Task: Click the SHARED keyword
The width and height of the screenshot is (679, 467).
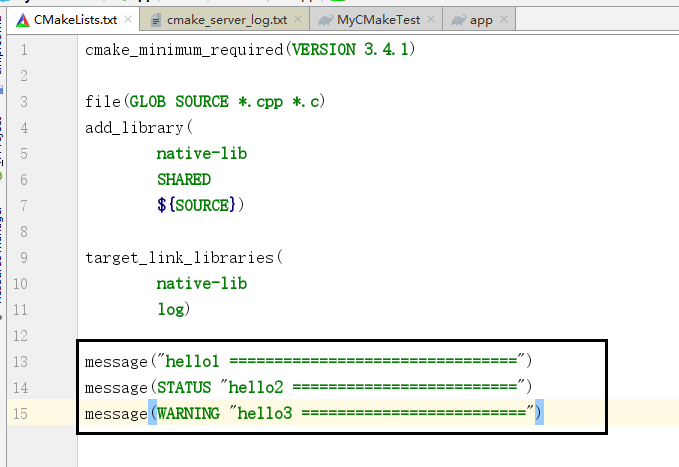Action: pyautogui.click(x=184, y=180)
